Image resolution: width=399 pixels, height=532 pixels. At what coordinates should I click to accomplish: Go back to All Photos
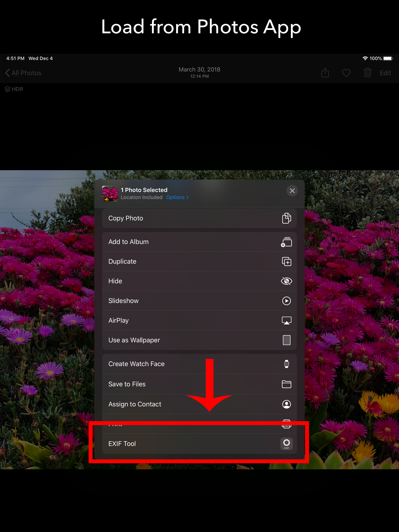23,73
